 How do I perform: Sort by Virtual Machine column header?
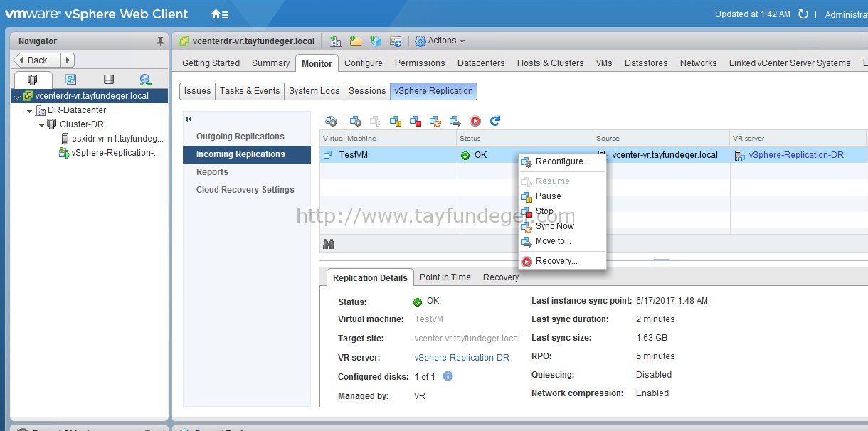point(388,139)
